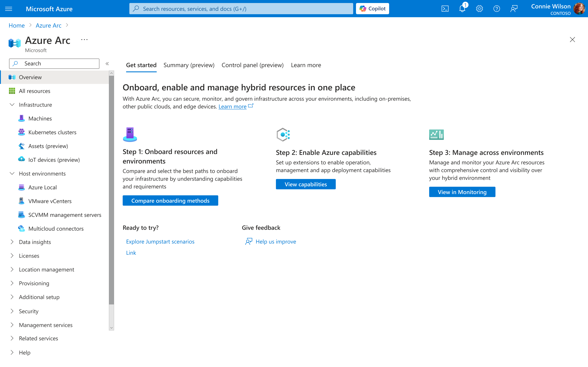Collapse the Infrastructure section
The width and height of the screenshot is (588, 367).
click(x=12, y=105)
